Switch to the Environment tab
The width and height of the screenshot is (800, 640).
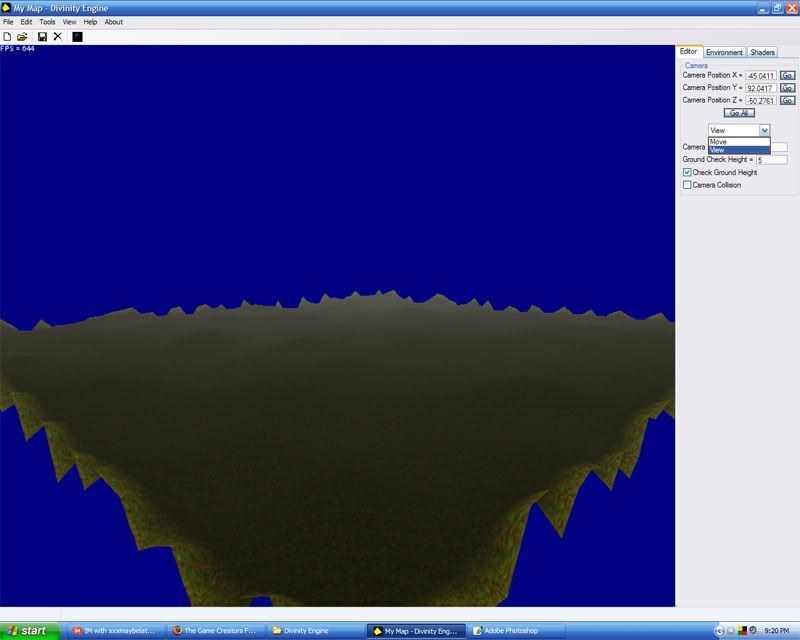click(724, 52)
